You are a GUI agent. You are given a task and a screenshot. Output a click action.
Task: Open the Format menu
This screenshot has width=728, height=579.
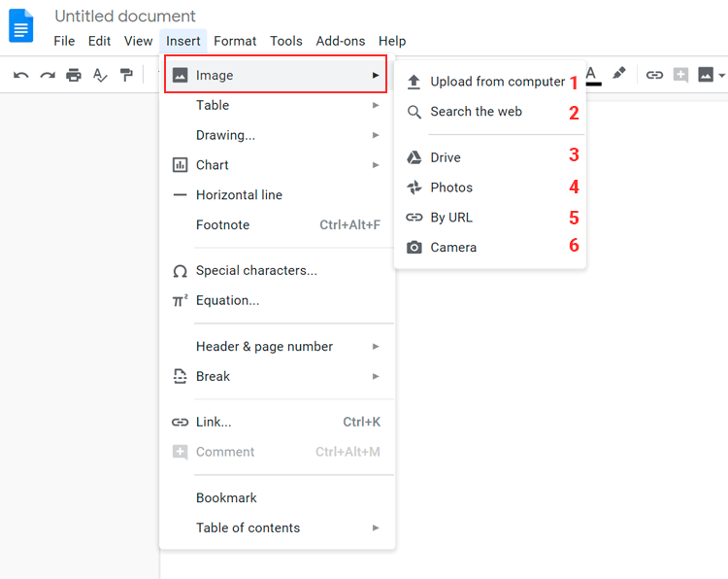pos(235,41)
